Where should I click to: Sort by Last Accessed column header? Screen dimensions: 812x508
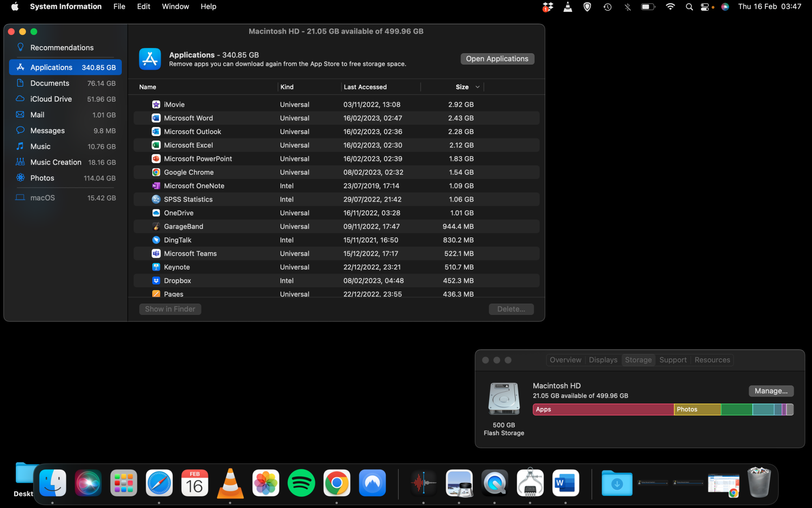click(x=365, y=87)
